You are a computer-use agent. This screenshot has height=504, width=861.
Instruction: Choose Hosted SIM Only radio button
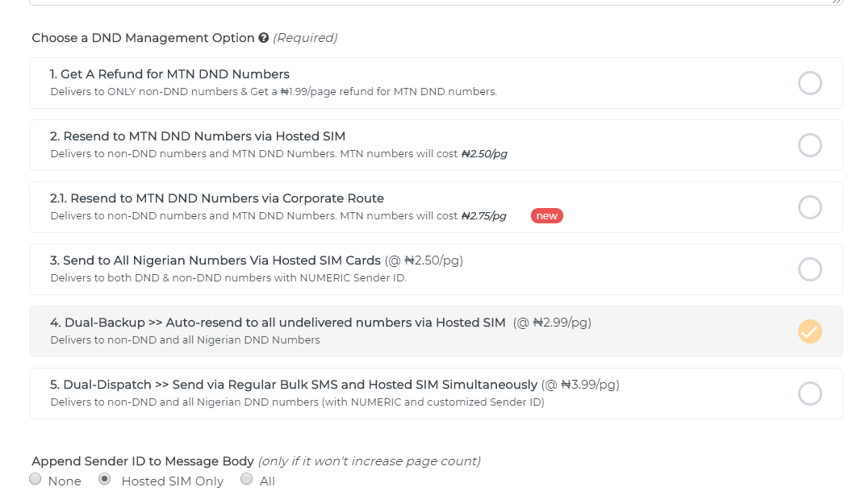point(104,479)
